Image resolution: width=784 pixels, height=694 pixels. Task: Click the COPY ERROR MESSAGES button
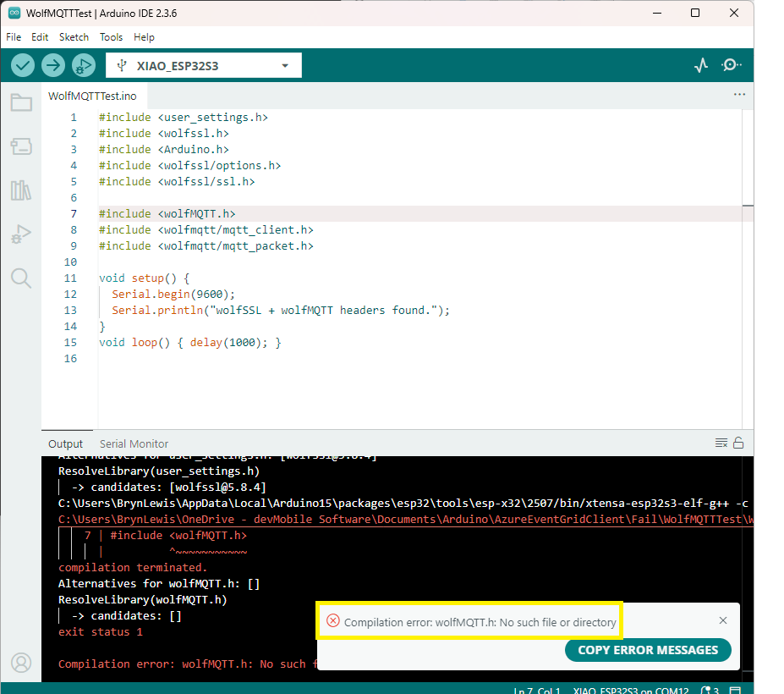click(648, 650)
